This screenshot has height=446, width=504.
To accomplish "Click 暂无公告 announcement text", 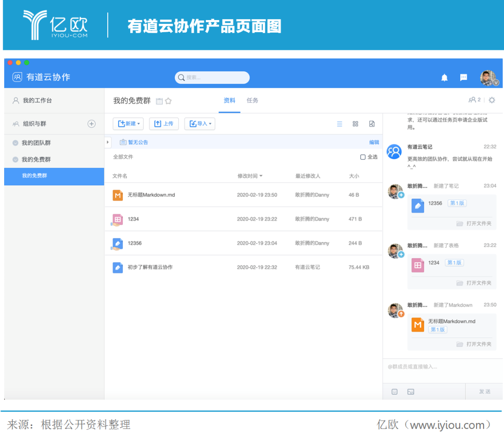I will pyautogui.click(x=138, y=142).
